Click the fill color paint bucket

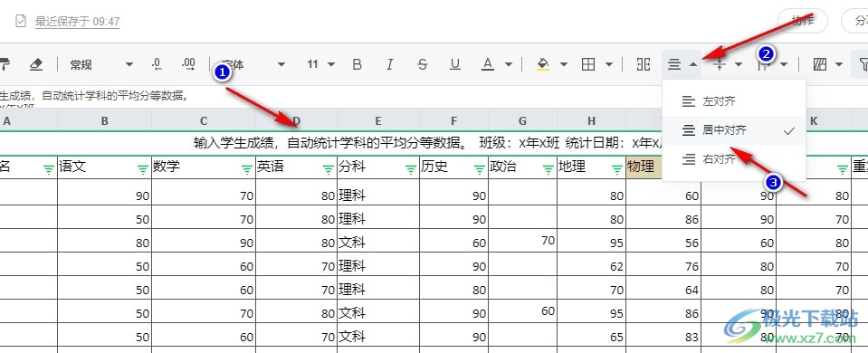pyautogui.click(x=543, y=65)
